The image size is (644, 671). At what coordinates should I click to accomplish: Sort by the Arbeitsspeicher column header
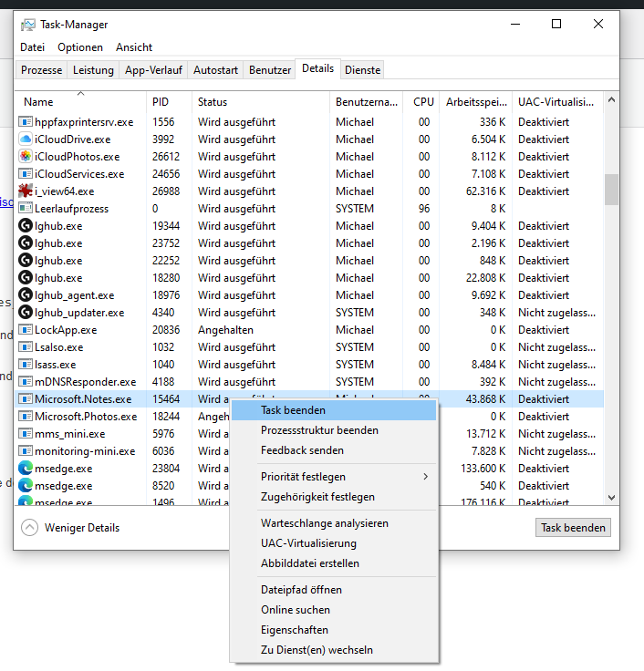click(x=476, y=102)
